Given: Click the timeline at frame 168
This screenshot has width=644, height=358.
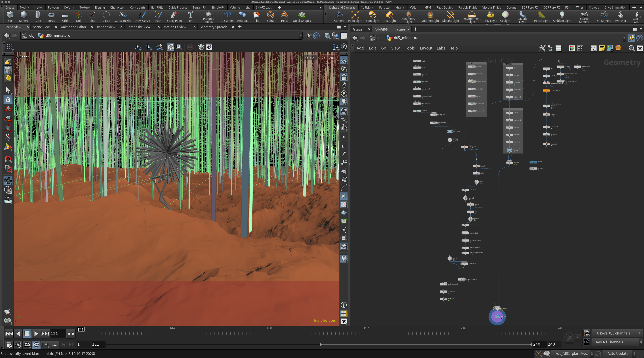Looking at the screenshot, I should [267, 333].
